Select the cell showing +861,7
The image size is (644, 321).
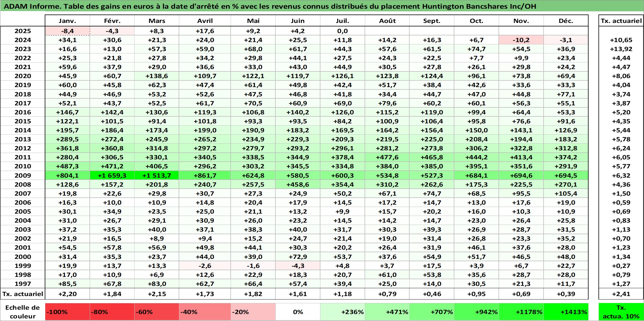(205, 176)
